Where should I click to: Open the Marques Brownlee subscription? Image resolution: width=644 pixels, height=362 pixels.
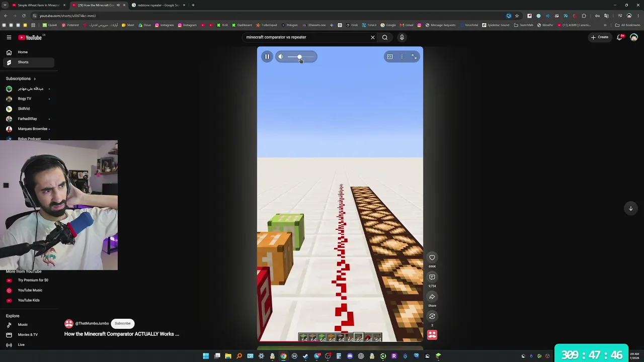[28, 129]
